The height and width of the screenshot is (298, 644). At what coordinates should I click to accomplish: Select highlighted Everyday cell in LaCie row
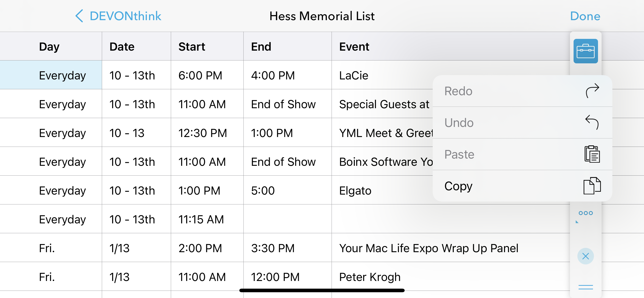click(51, 75)
